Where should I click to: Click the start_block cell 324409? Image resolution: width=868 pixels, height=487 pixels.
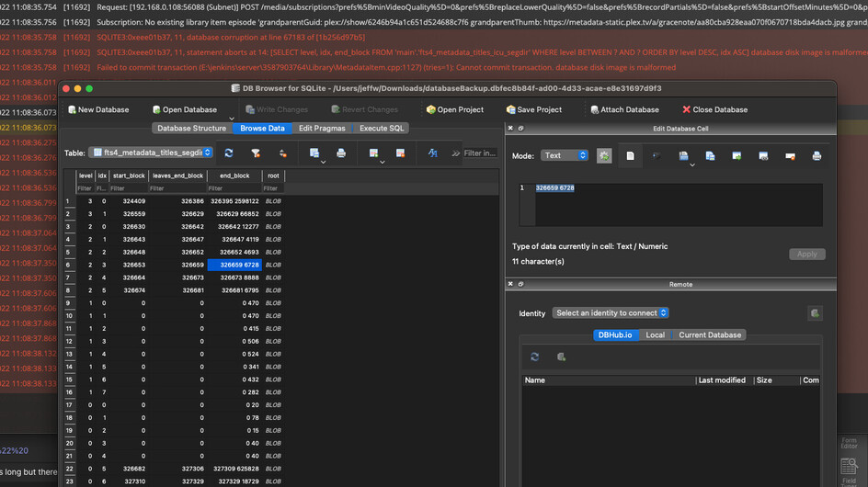click(x=129, y=201)
